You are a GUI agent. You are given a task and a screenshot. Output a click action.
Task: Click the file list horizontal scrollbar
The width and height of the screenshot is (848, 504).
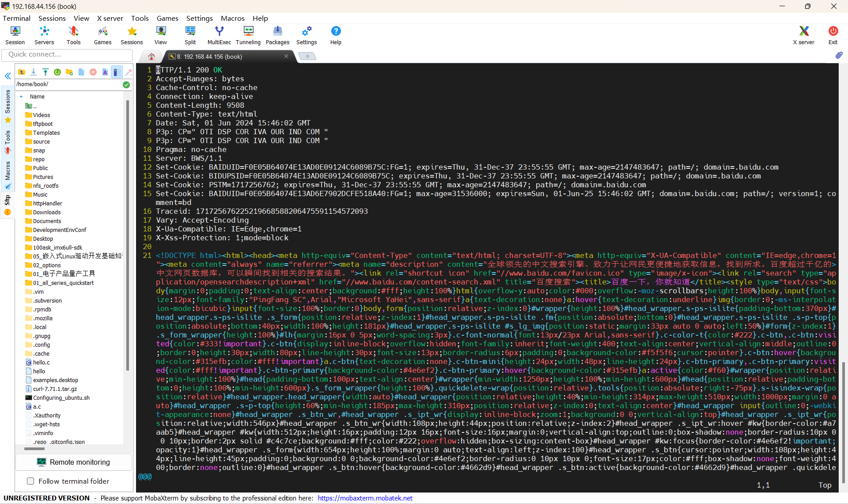coord(34,448)
